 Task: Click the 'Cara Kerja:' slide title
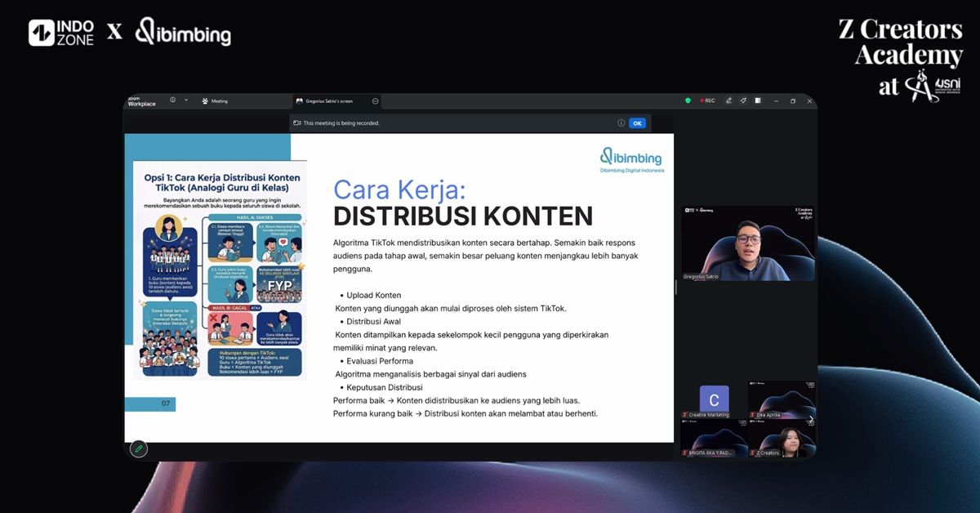point(399,189)
